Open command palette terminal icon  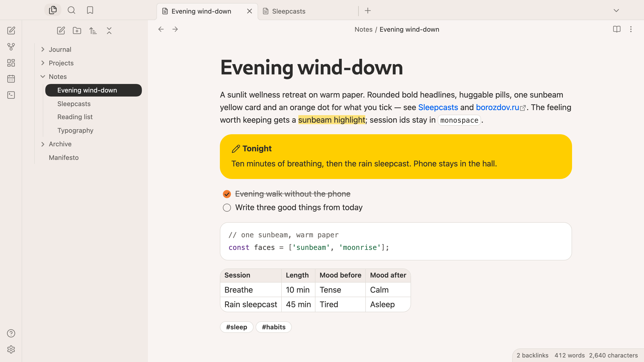(x=11, y=95)
